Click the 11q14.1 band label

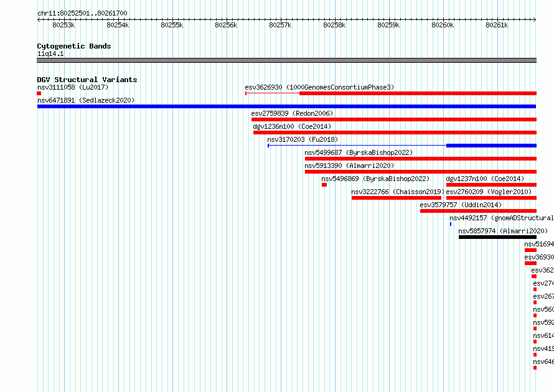tap(50, 54)
